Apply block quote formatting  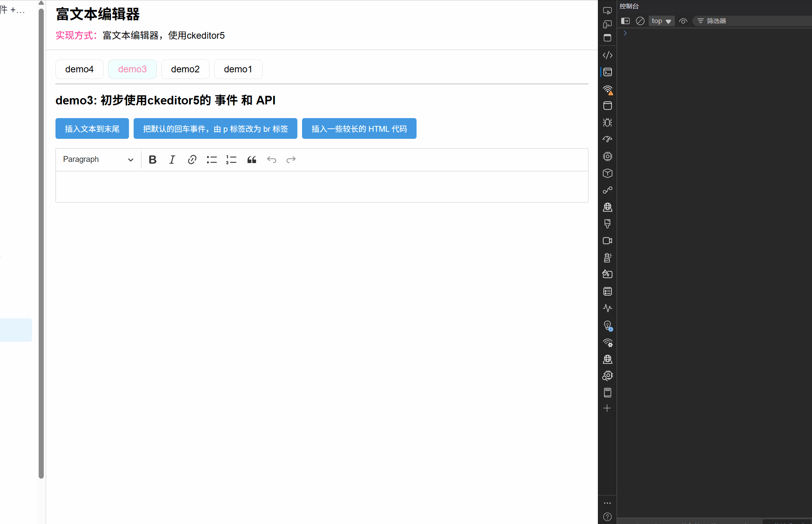coord(252,160)
